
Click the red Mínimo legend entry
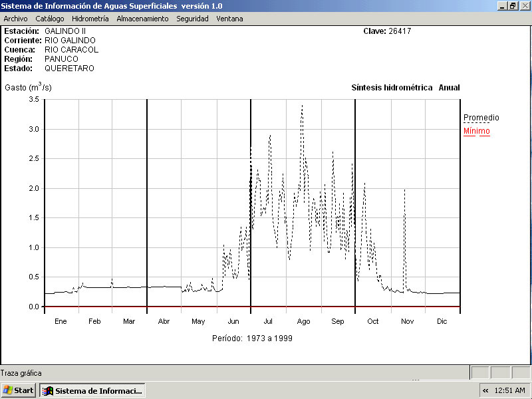click(x=476, y=131)
